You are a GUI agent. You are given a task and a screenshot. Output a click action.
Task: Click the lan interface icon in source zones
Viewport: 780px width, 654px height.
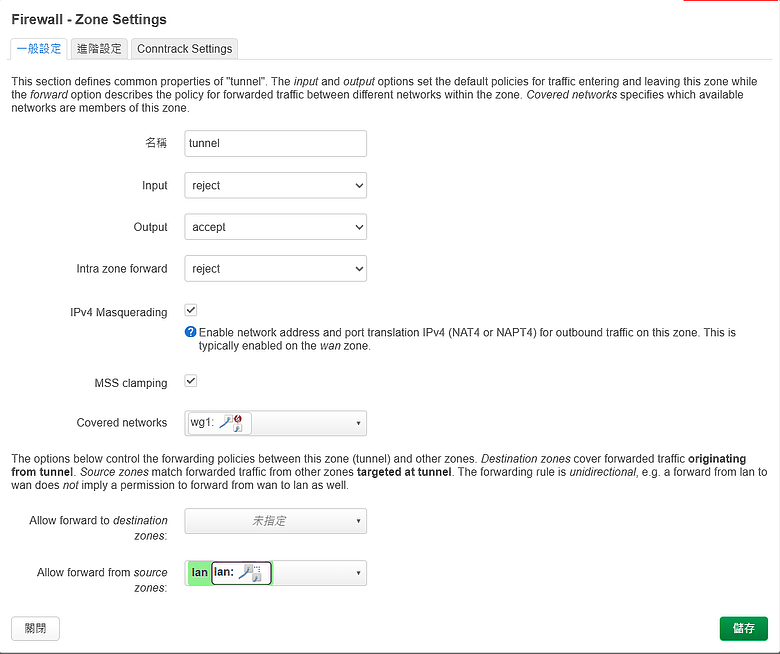coord(250,573)
